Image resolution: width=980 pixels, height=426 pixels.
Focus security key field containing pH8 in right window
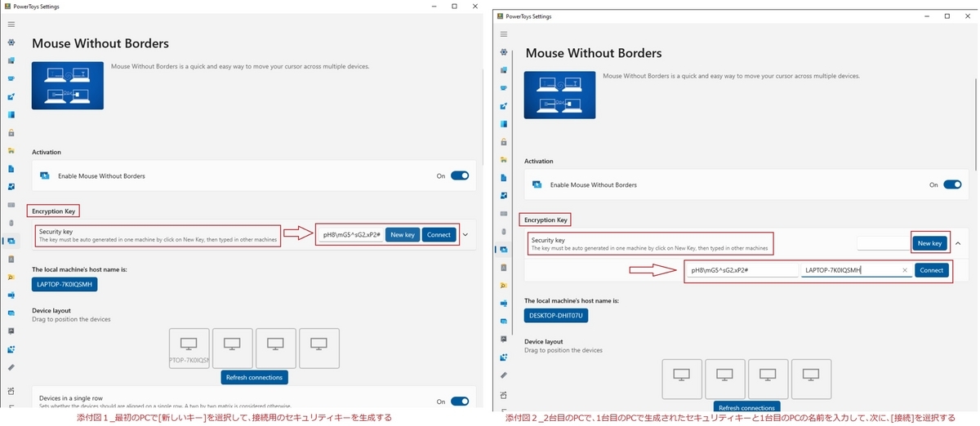point(742,270)
